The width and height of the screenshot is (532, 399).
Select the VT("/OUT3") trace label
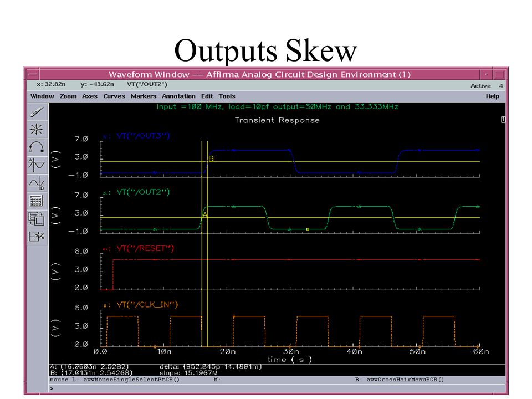tap(143, 136)
